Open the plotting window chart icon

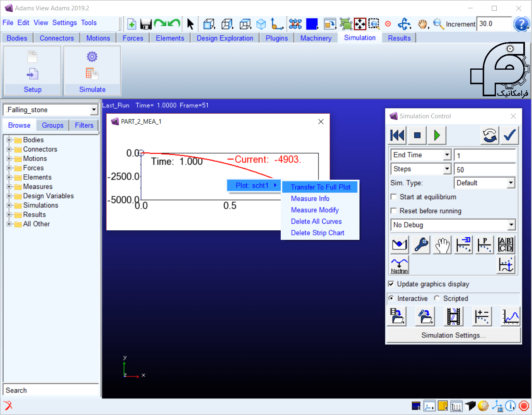coord(510,317)
